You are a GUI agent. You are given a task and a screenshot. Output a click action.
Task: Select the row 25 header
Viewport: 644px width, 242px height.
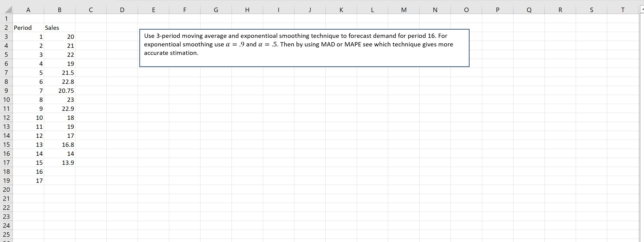click(6, 234)
